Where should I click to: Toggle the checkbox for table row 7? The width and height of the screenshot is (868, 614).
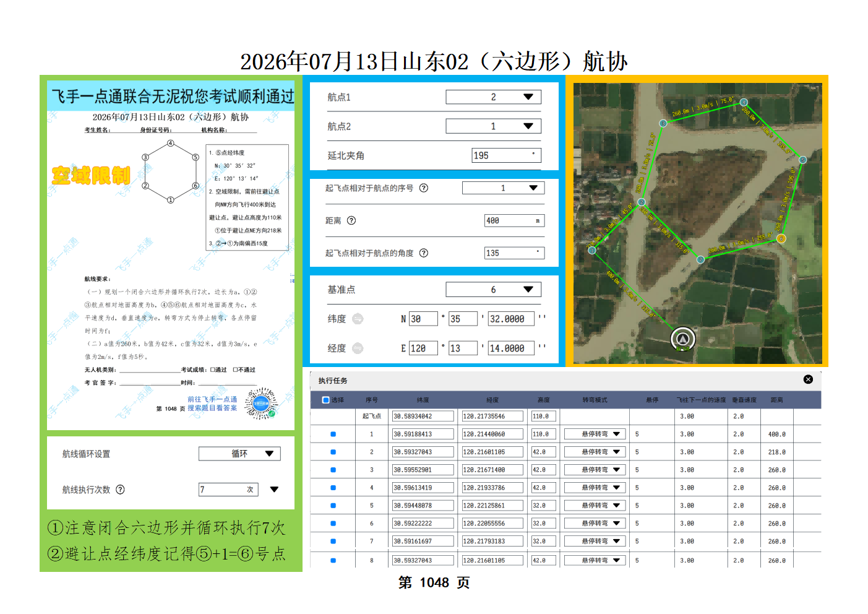(333, 542)
